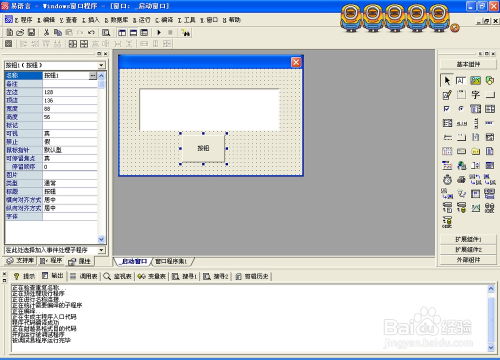Click the property list vertical scrollbar down arrow

tap(101, 239)
